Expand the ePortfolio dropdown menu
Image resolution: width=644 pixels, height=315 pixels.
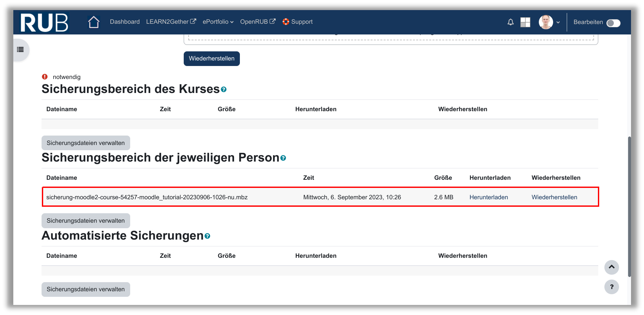point(218,22)
